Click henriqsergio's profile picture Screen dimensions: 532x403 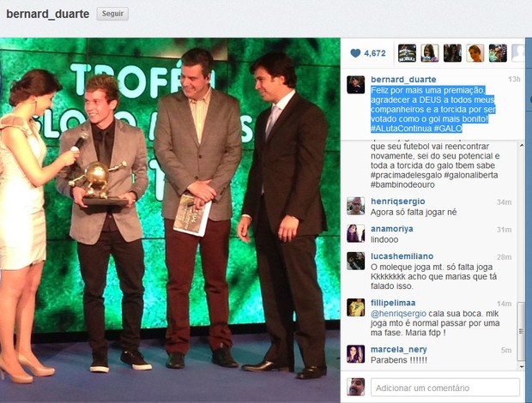point(356,206)
